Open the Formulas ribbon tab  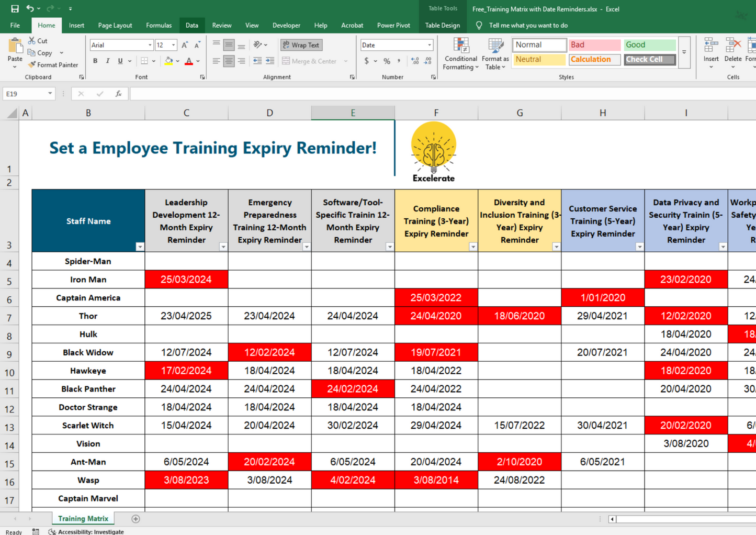pyautogui.click(x=159, y=25)
